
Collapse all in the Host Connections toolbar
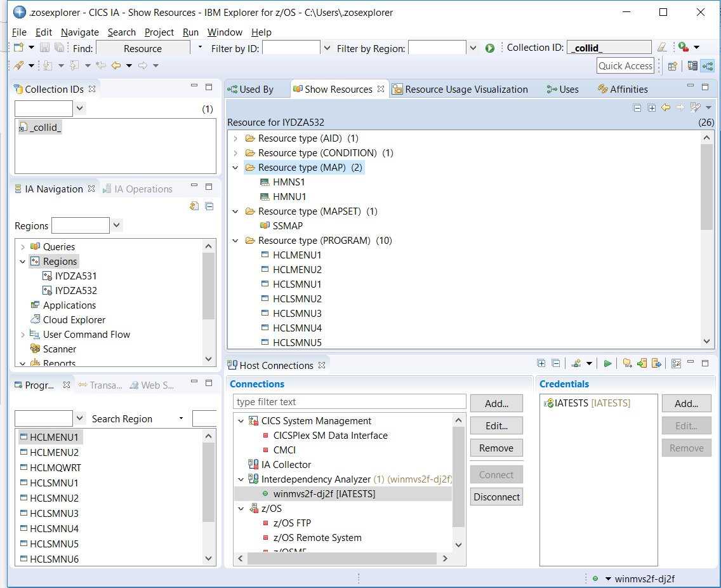[555, 363]
